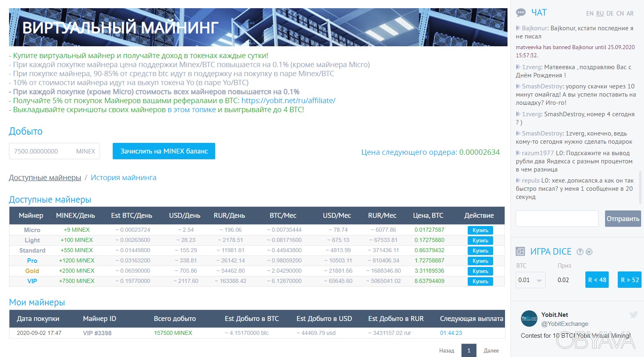Switch chat language to AR
Viewport: 644px width, 357px height.
click(630, 14)
